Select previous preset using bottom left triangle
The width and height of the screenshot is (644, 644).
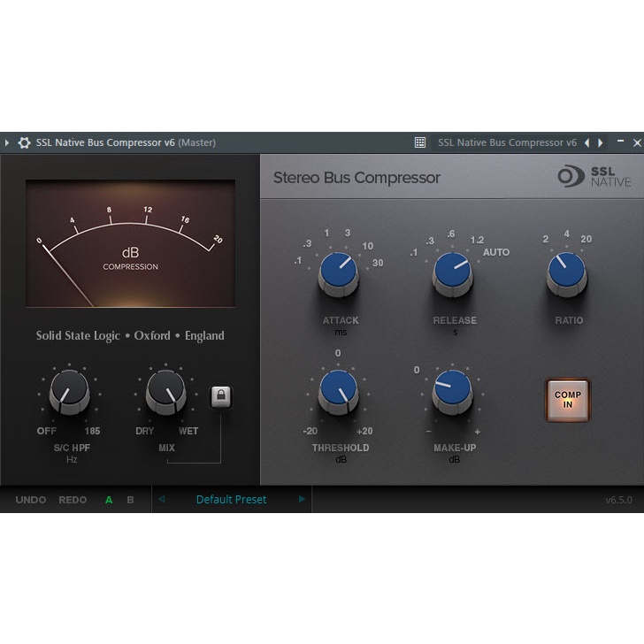click(161, 499)
